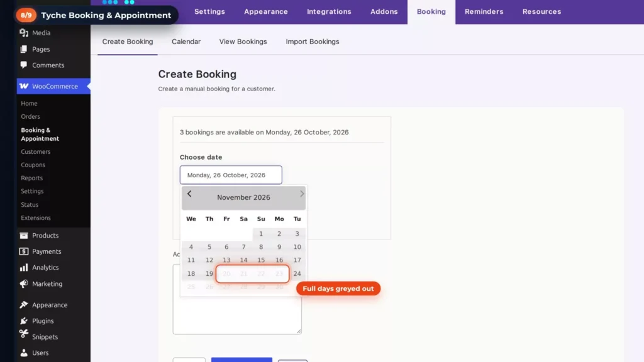Pick November 10 in the datepicker

coord(297,246)
